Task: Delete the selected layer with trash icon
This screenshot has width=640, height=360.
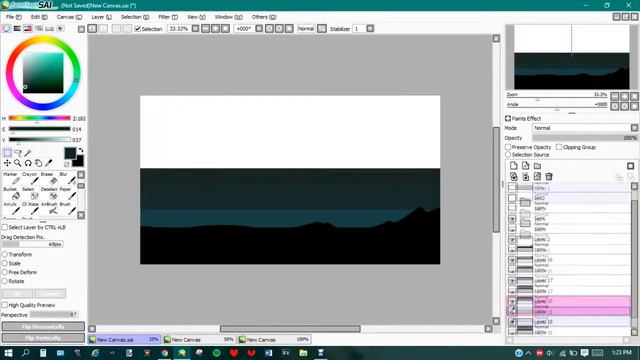Action: tap(549, 176)
